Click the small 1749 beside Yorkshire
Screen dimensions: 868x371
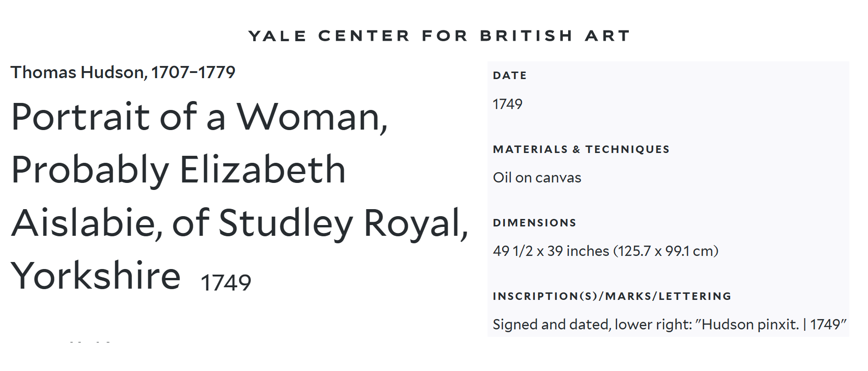[x=226, y=283]
